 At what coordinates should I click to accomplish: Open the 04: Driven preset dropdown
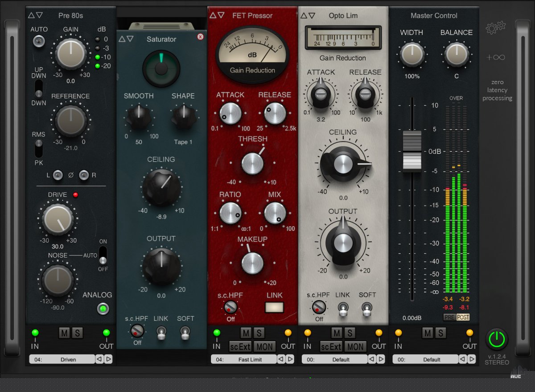pos(62,359)
